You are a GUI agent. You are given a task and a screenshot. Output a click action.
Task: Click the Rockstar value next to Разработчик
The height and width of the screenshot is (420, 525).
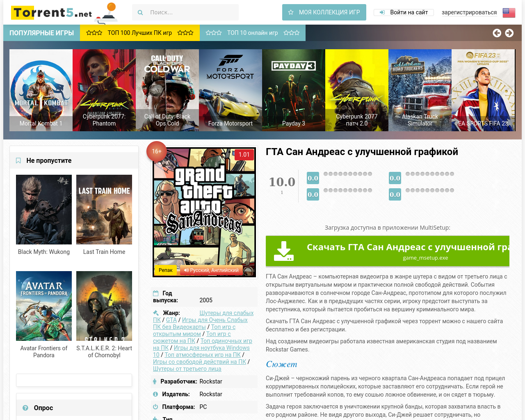tap(211, 381)
